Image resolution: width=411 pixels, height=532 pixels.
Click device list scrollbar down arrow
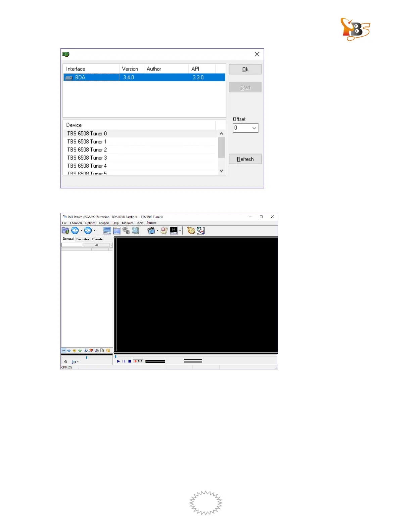[221, 171]
